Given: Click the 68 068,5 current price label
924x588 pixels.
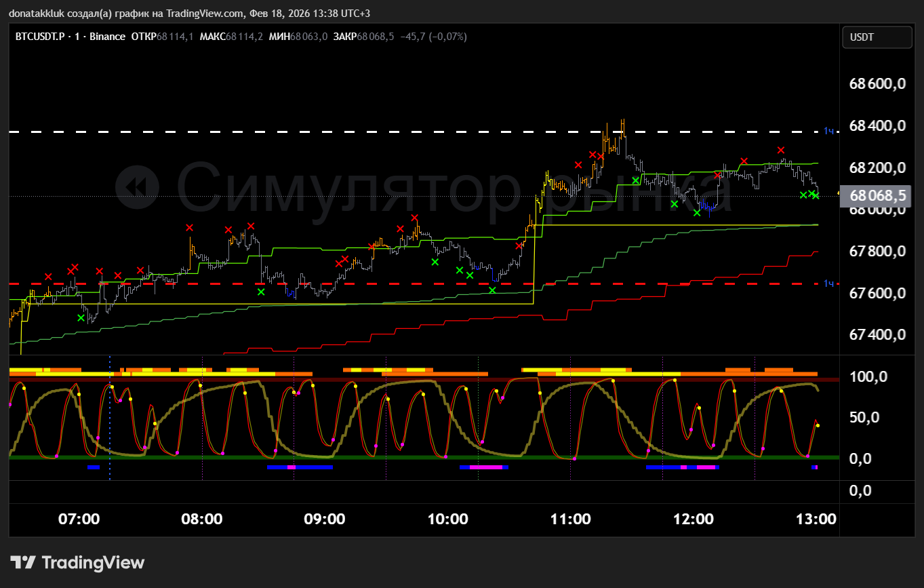Looking at the screenshot, I should tap(877, 196).
